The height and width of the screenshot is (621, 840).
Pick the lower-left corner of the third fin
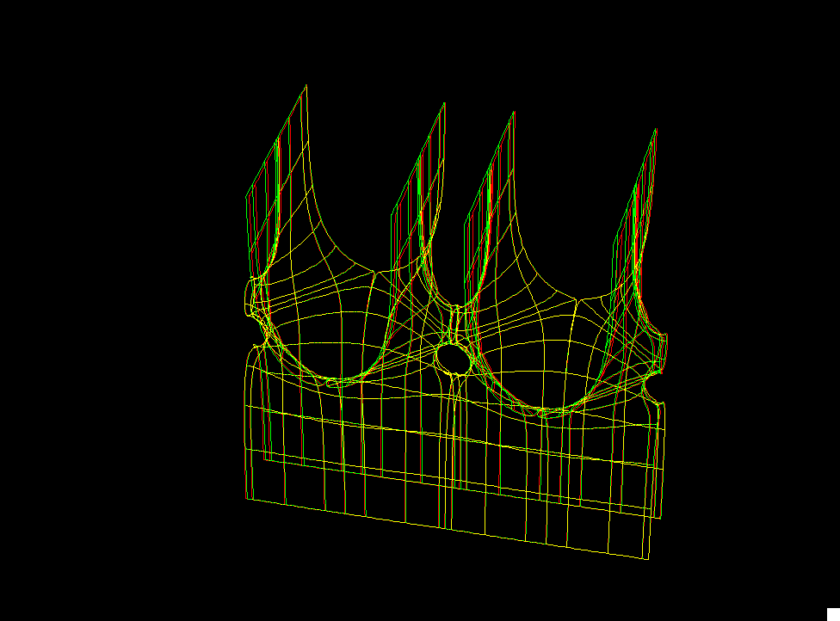(x=466, y=224)
